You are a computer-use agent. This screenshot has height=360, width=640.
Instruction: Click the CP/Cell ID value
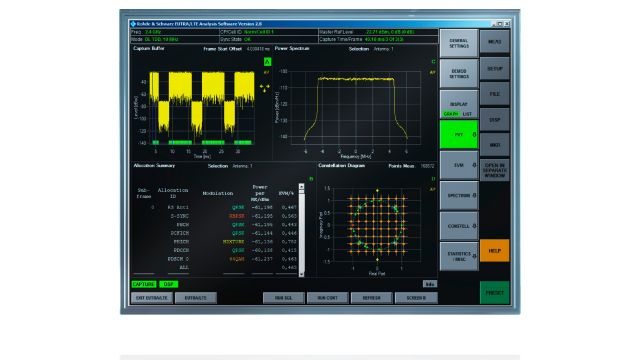point(259,32)
